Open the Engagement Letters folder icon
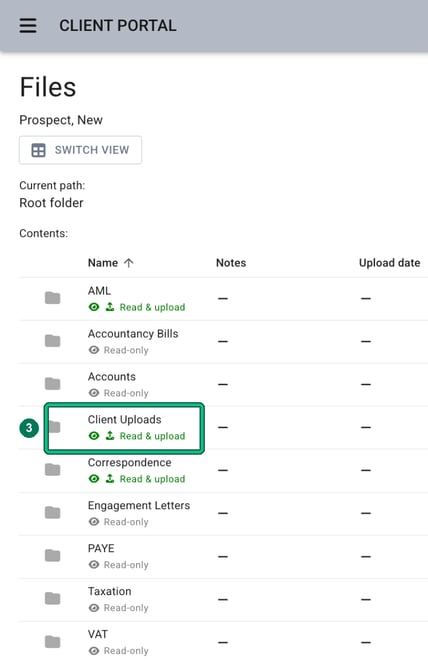This screenshot has width=428, height=666. point(53,513)
